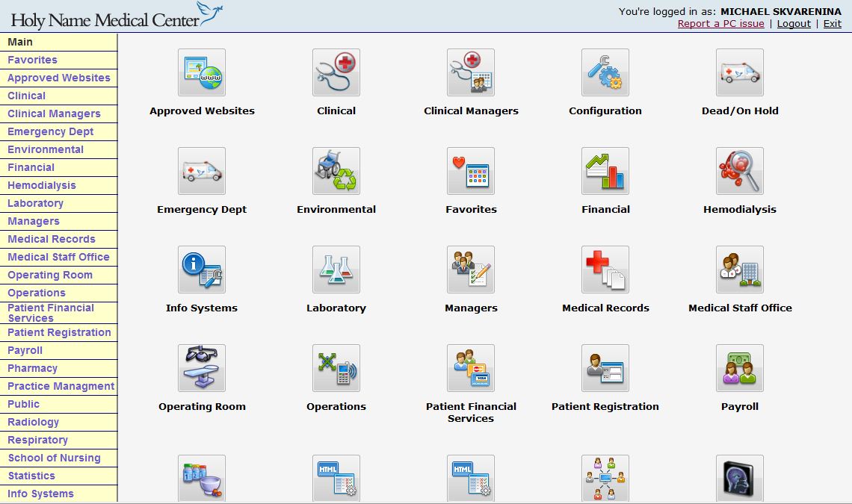Open the first HTML page icon in bottom row
The height and width of the screenshot is (504, 852).
tap(336, 479)
